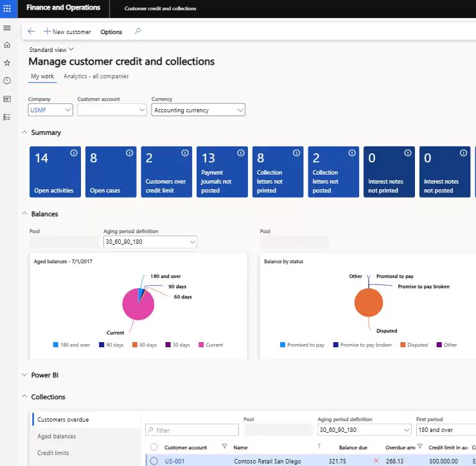
Task: Switch to Analytics - all companies tab
Action: [96, 76]
